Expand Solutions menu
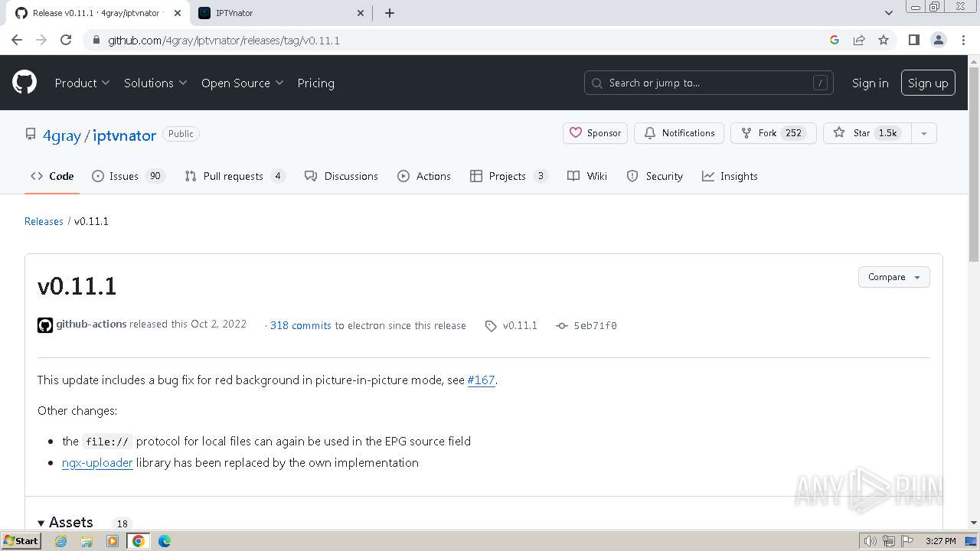The width and height of the screenshot is (980, 551). point(155,83)
